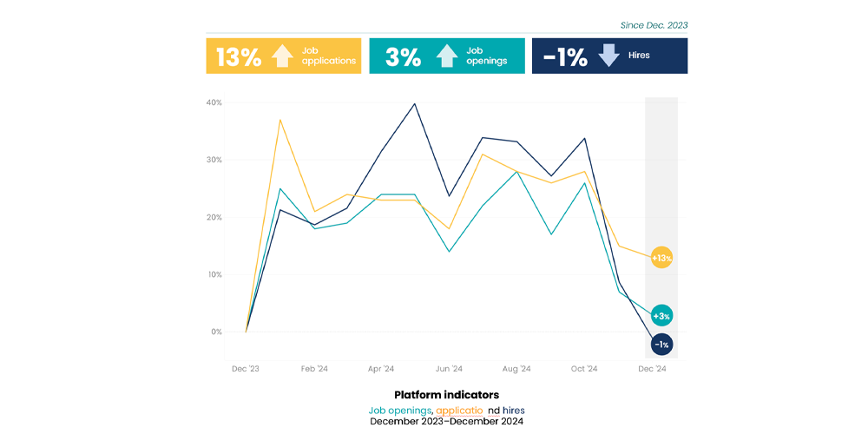Viewport: 868px width, 434px height.
Task: Click the 0% y-axis label
Action: (215, 332)
